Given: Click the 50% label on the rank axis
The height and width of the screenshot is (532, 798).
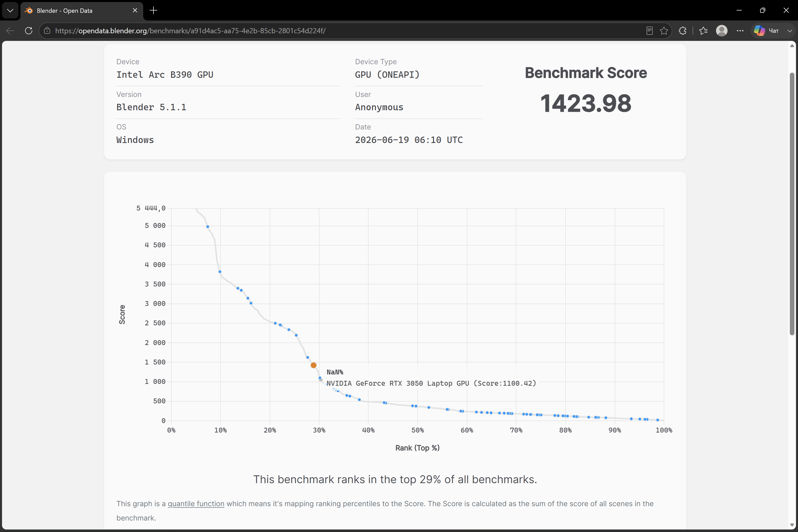Looking at the screenshot, I should coord(417,430).
